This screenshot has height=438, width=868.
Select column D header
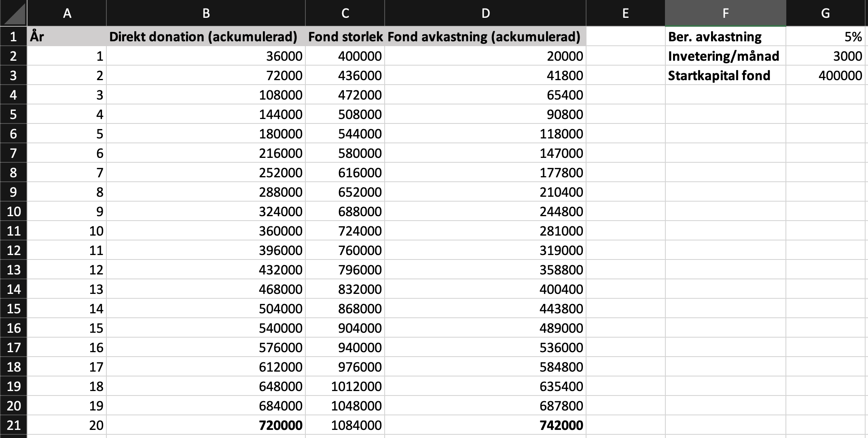(x=485, y=13)
